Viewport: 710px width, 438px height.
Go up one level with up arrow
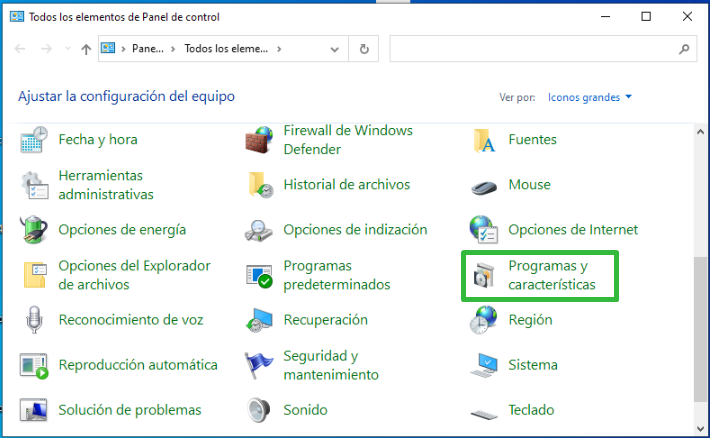86,49
